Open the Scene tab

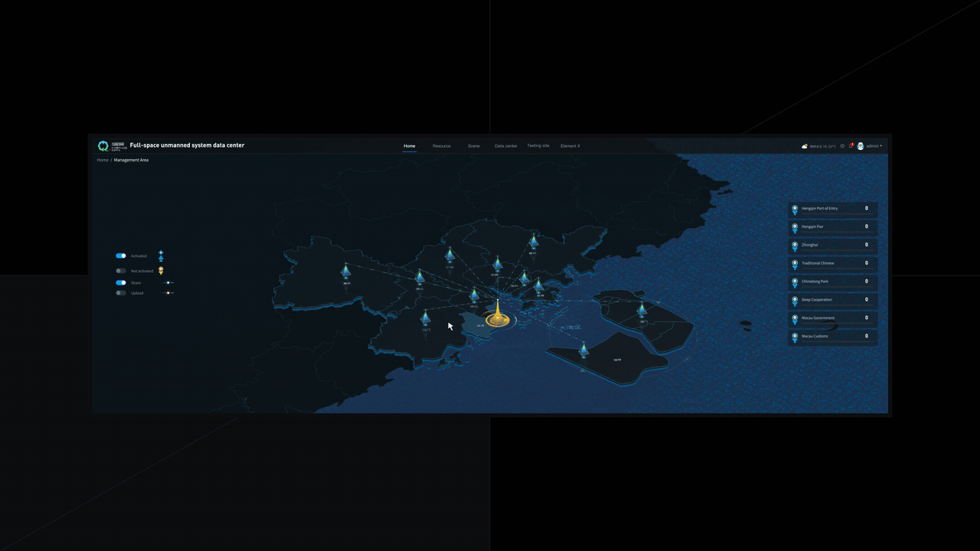coord(474,145)
